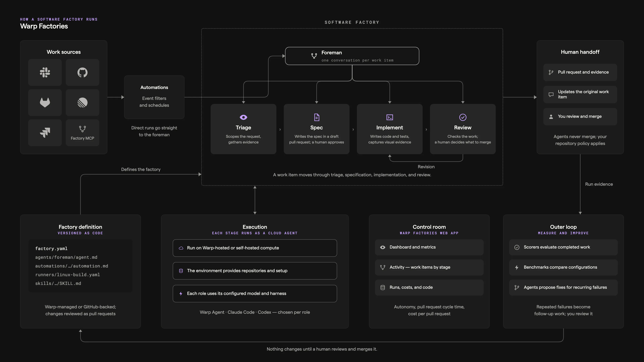Open Runs, costs, and code item
The width and height of the screenshot is (644, 362).
click(x=429, y=288)
